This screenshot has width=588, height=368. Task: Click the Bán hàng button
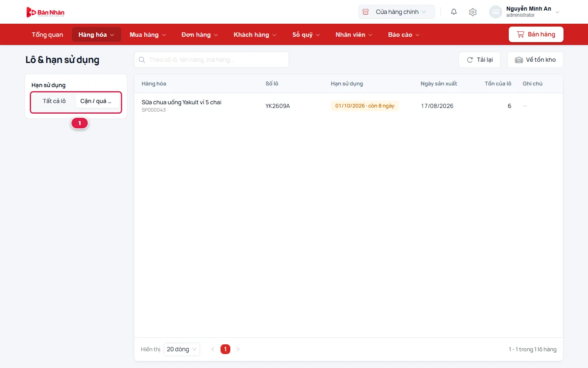tap(536, 34)
